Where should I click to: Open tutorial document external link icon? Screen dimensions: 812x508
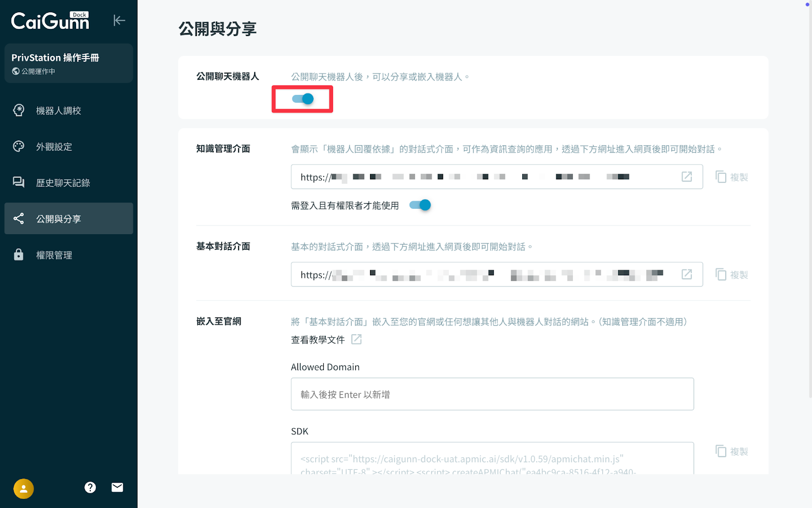(356, 339)
